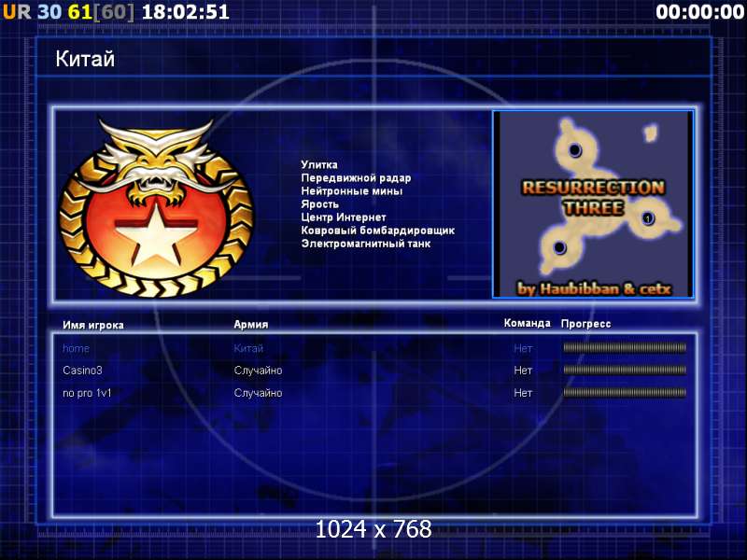The width and height of the screenshot is (747, 560).
Task: Click the 1024 x 768 resolution label
Action: [373, 529]
